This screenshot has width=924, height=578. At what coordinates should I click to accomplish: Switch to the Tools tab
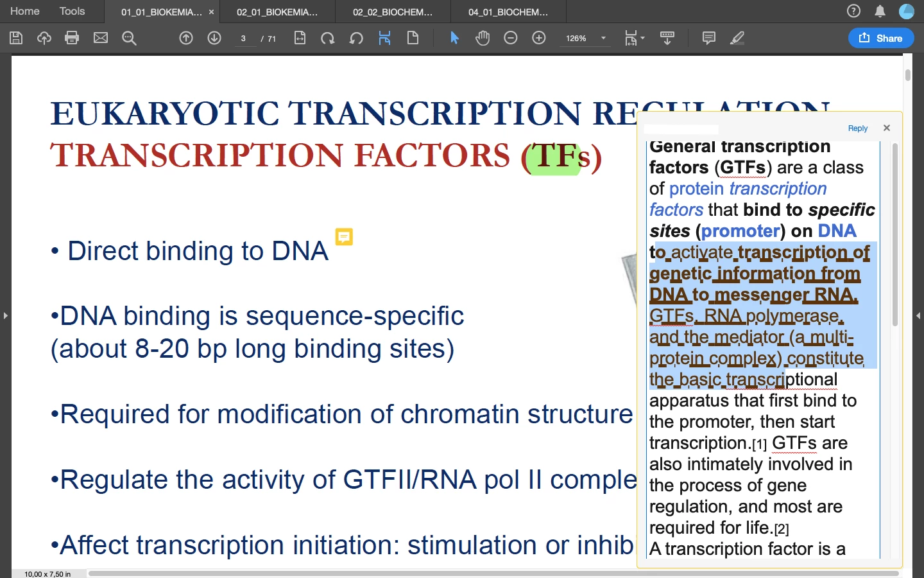tap(72, 11)
